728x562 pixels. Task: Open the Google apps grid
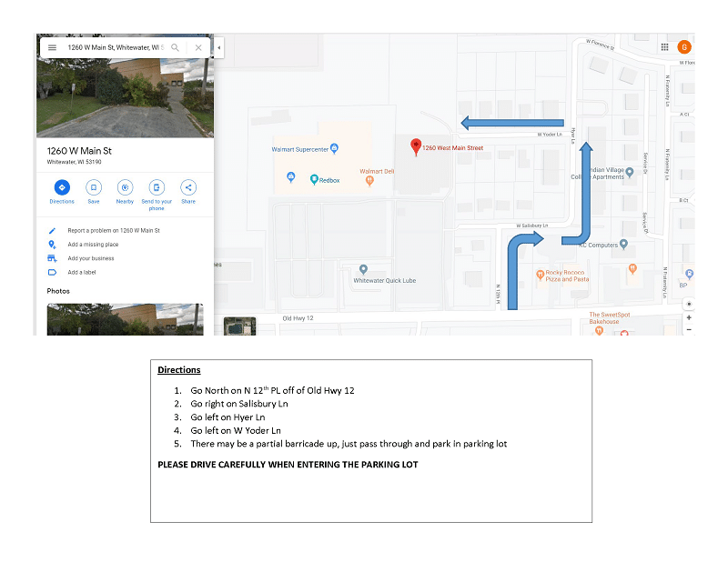coord(665,47)
